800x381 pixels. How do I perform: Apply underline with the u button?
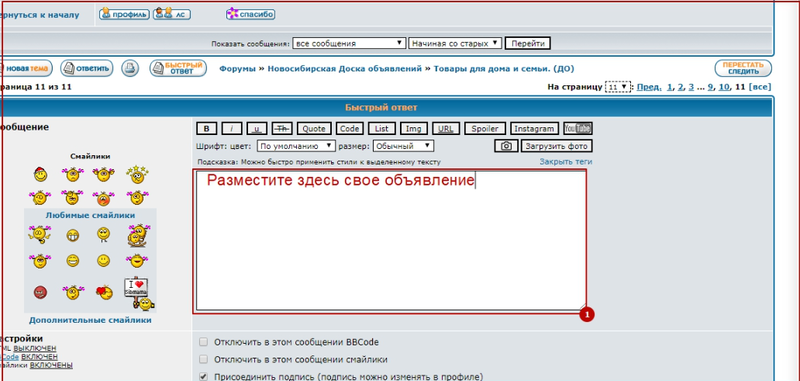tap(257, 129)
